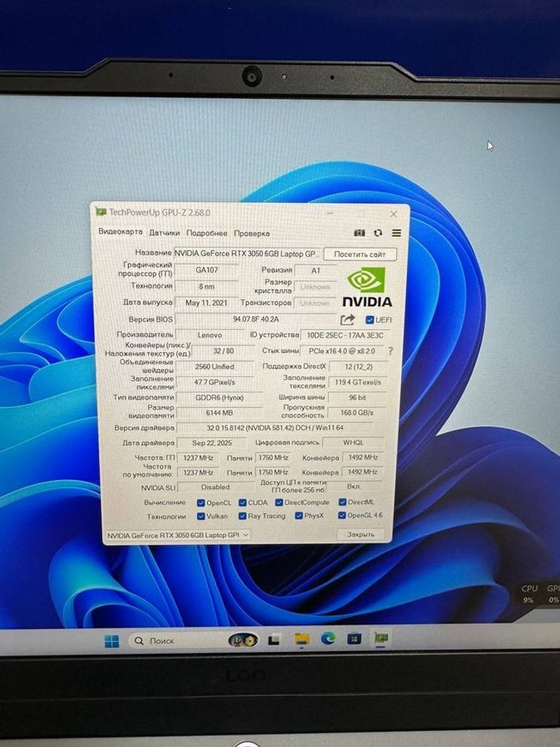Click the 6144 MB memory size
This screenshot has height=747, width=560.
[x=219, y=413]
